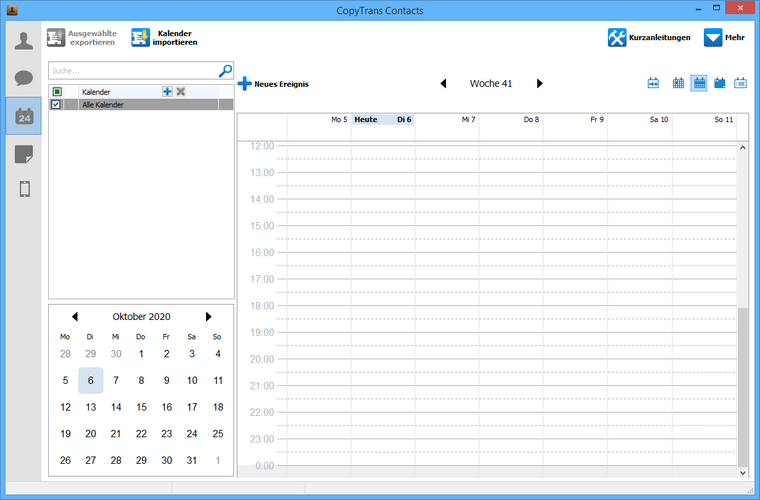Select the Fr 9 day column header

[x=575, y=120]
